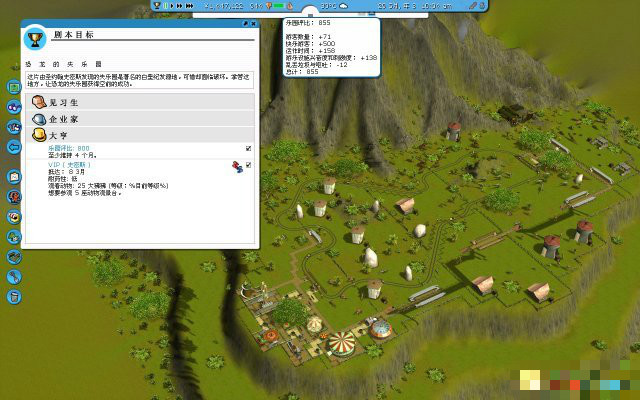Image resolution: width=640 pixels, height=400 pixels.
Task: Click the VIP locate icon beside the checkbox
Action: point(237,167)
